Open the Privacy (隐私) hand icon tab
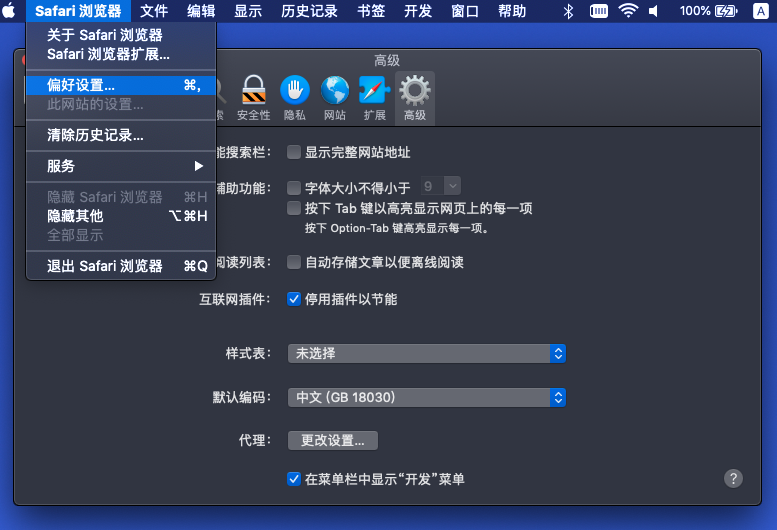Viewport: 777px width, 530px height. tap(294, 98)
